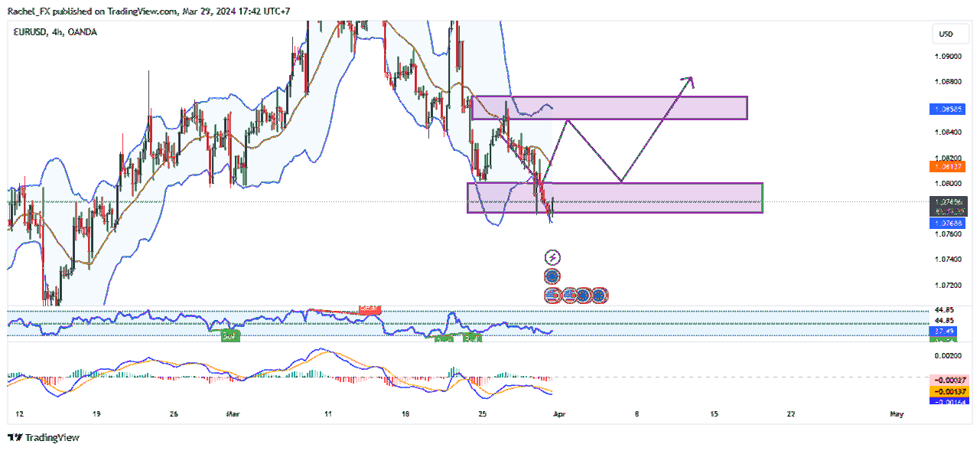Click the pink -0.00027 MACD histogram value

pos(948,380)
